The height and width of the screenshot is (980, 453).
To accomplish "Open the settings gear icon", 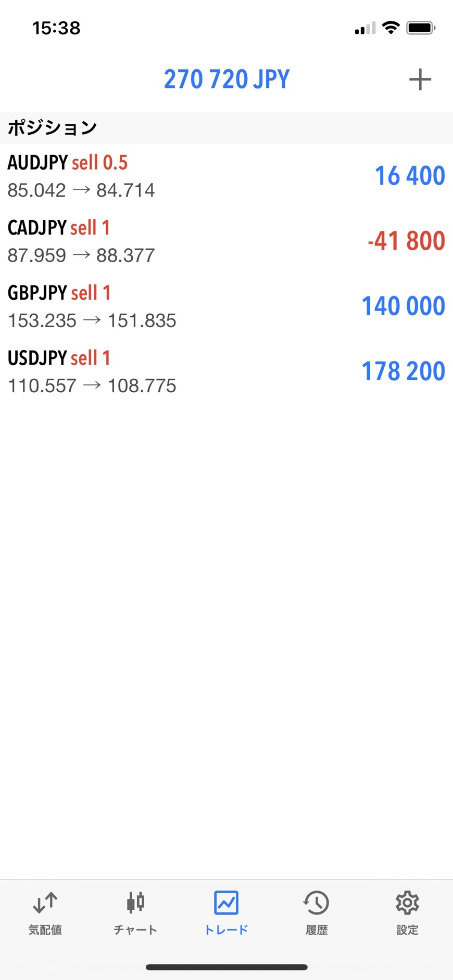I will 407,903.
